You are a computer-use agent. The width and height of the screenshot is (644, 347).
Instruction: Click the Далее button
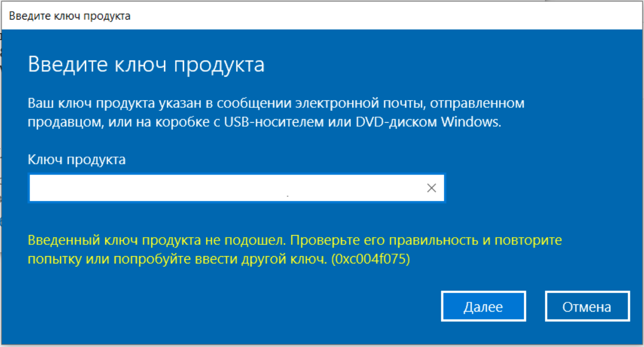(x=483, y=307)
